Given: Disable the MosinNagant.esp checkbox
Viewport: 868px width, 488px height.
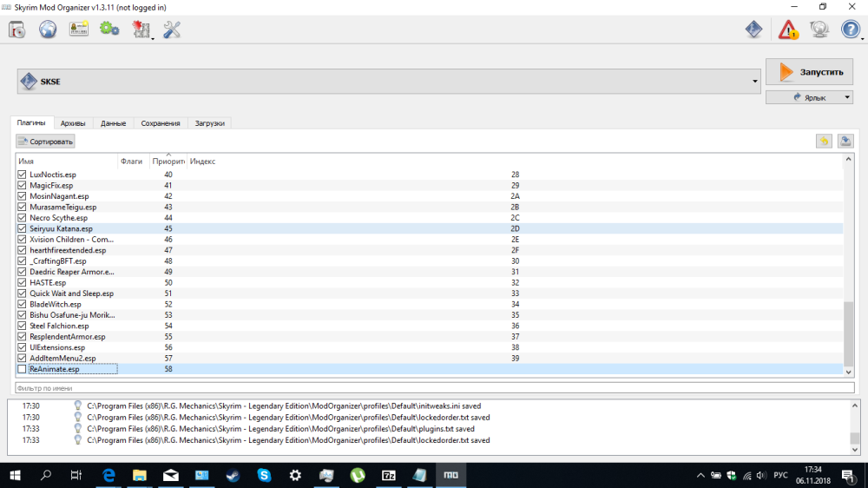Looking at the screenshot, I should coord(22,196).
